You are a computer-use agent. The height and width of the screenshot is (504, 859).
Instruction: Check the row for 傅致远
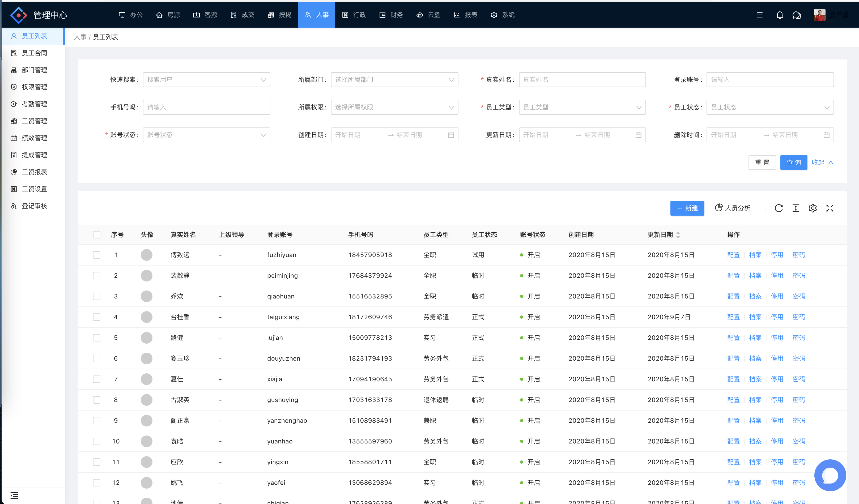click(x=97, y=255)
